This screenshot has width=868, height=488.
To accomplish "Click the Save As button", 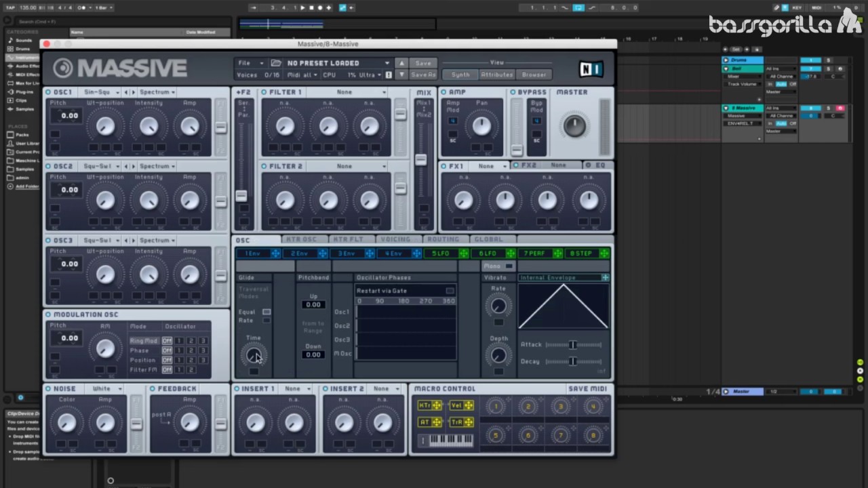I will pos(423,75).
